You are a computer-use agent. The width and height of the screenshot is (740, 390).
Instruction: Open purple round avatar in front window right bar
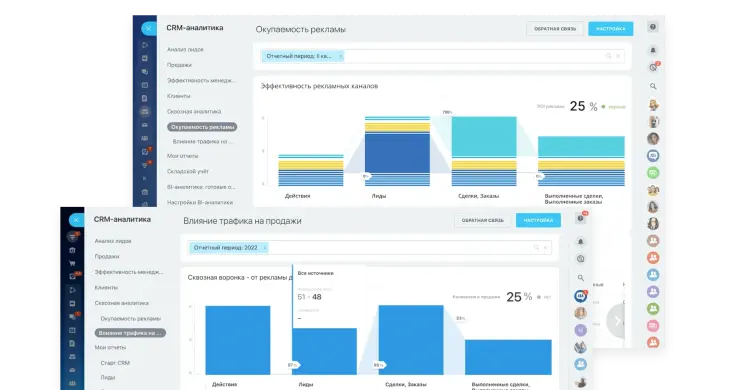(x=580, y=330)
